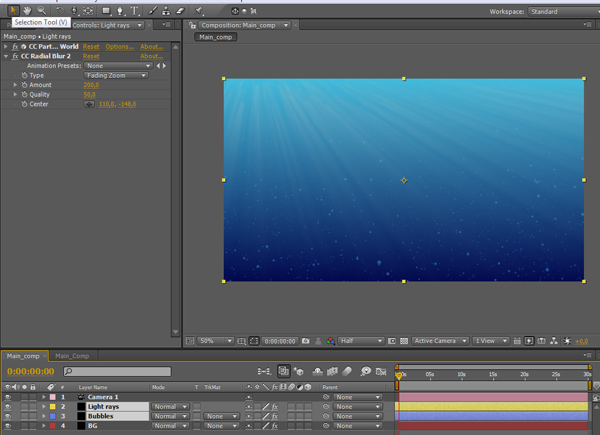Expand the Light rays layer properties

(44, 406)
